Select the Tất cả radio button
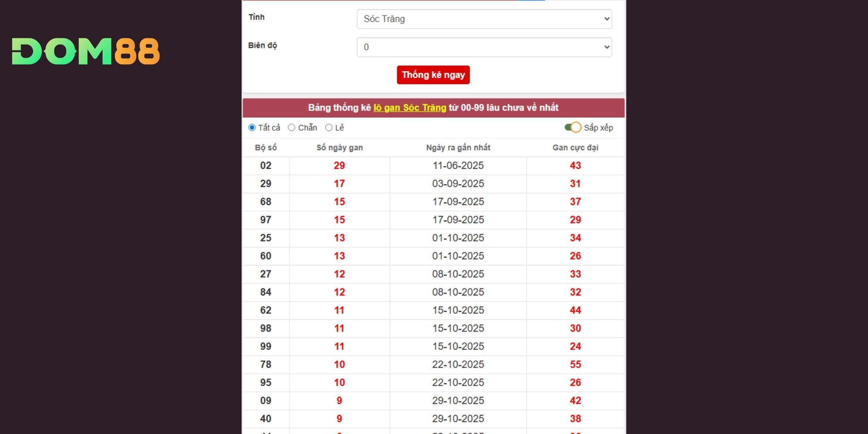The image size is (868, 434). click(x=252, y=128)
